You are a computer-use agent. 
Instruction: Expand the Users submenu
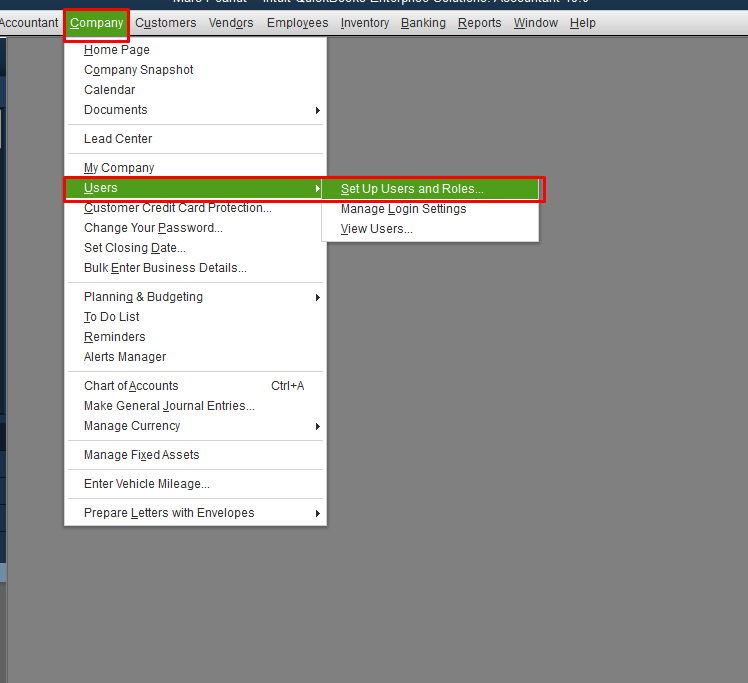click(x=195, y=188)
